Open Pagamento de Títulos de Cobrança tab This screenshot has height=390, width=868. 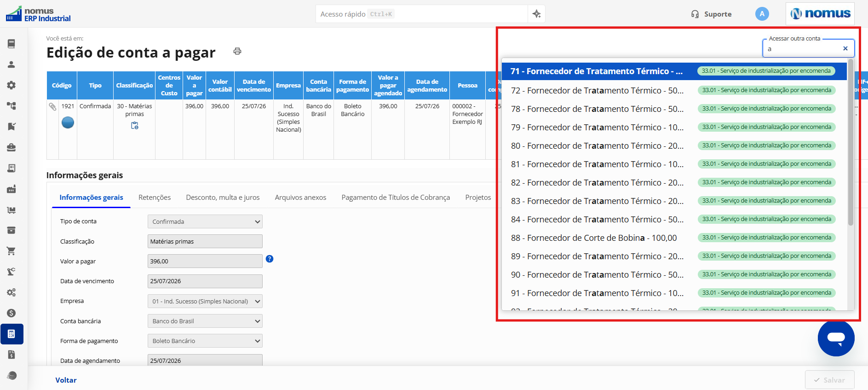tap(396, 198)
